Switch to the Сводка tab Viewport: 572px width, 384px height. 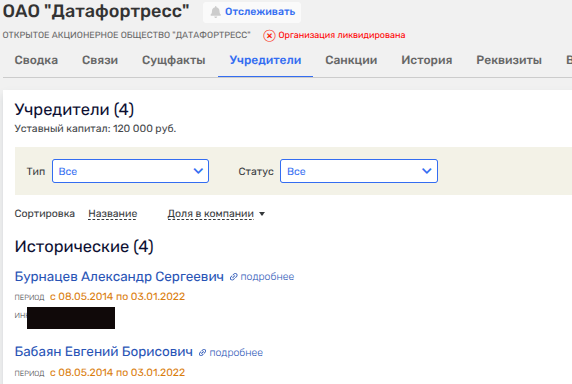pos(36,60)
